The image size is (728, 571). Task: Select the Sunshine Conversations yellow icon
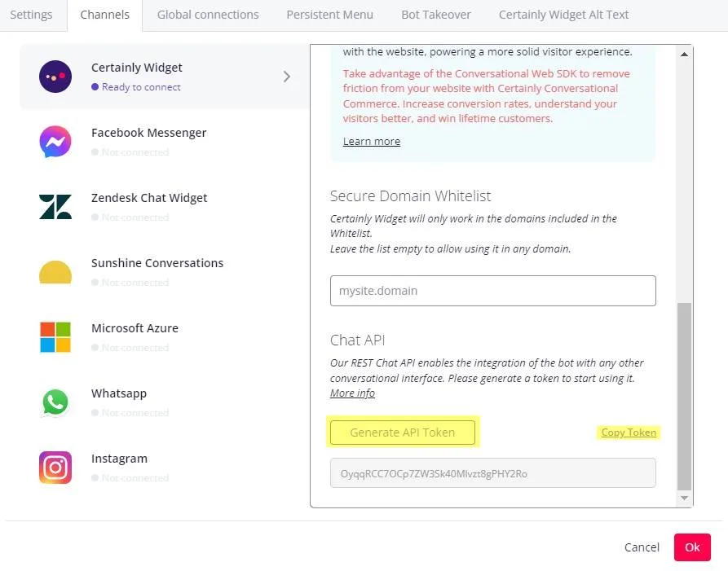tap(55, 272)
